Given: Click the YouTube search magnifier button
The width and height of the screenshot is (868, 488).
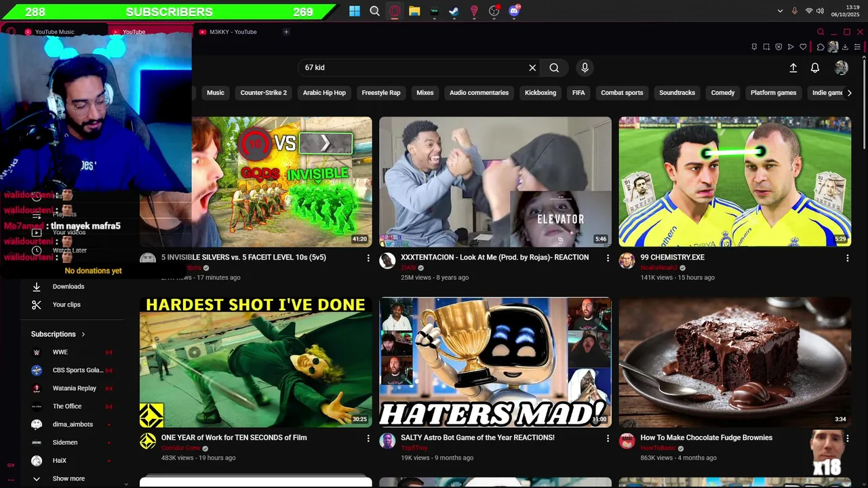Looking at the screenshot, I should point(554,68).
